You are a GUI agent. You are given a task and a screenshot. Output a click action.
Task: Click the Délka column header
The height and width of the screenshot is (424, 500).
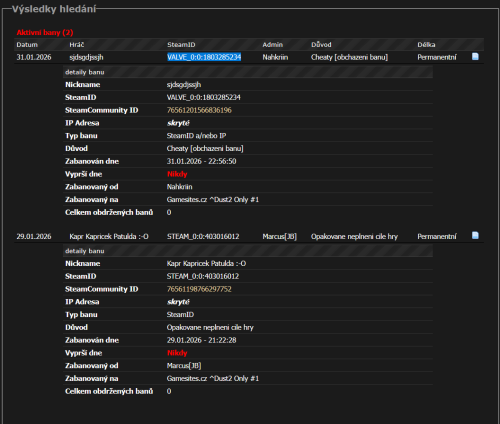[x=426, y=45]
